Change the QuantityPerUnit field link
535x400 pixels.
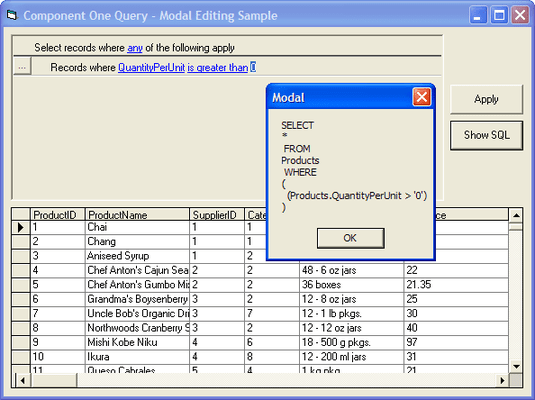(x=151, y=68)
